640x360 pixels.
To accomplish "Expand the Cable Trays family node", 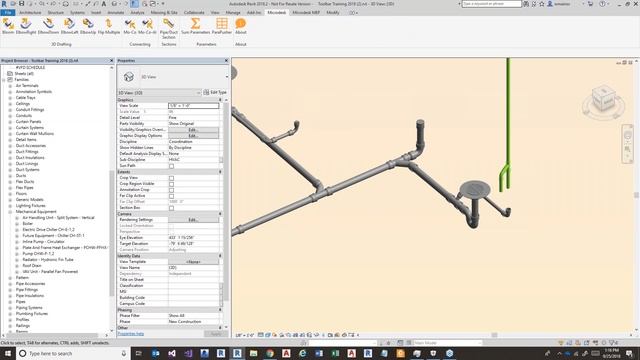I will (x=10, y=98).
